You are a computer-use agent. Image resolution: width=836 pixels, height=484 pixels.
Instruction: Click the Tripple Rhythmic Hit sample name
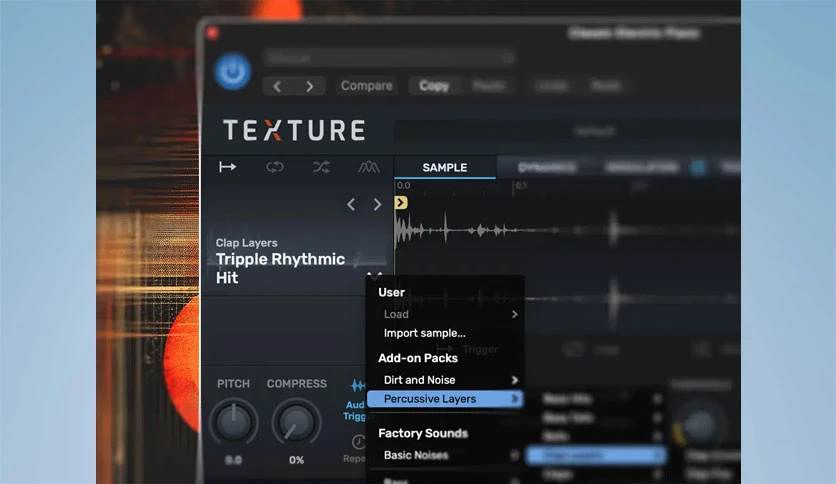280,268
